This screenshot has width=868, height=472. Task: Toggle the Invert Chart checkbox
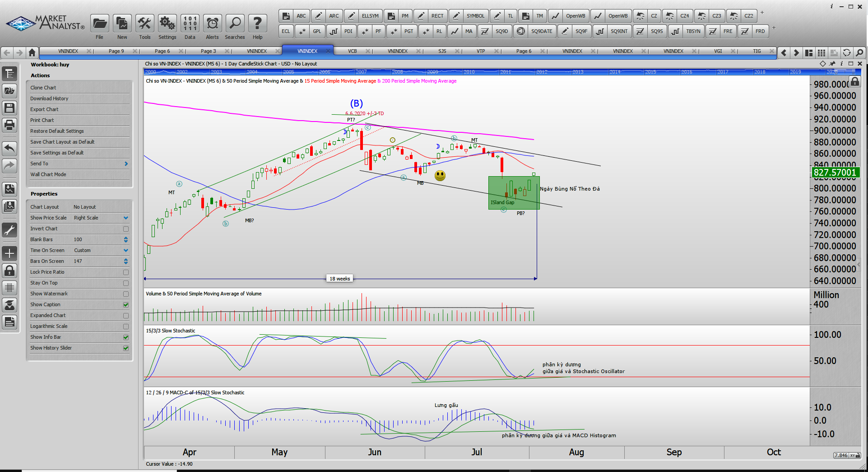point(126,229)
